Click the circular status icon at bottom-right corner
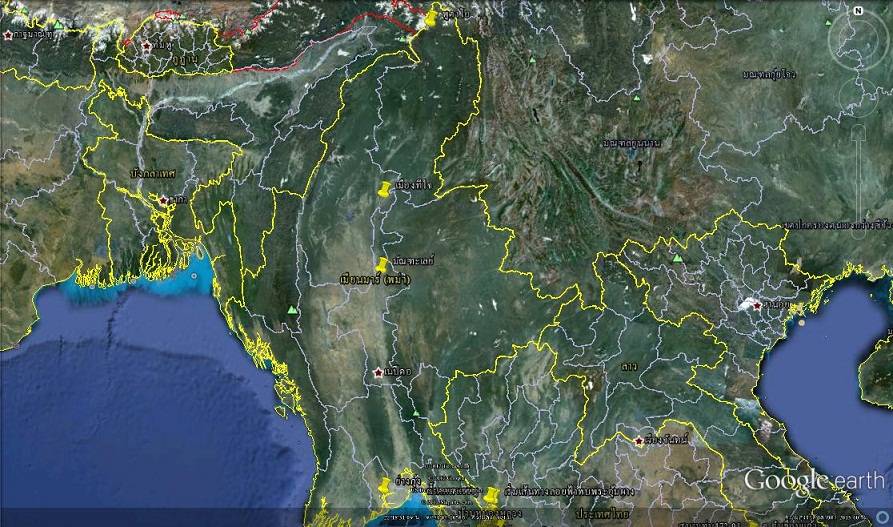 click(883, 516)
